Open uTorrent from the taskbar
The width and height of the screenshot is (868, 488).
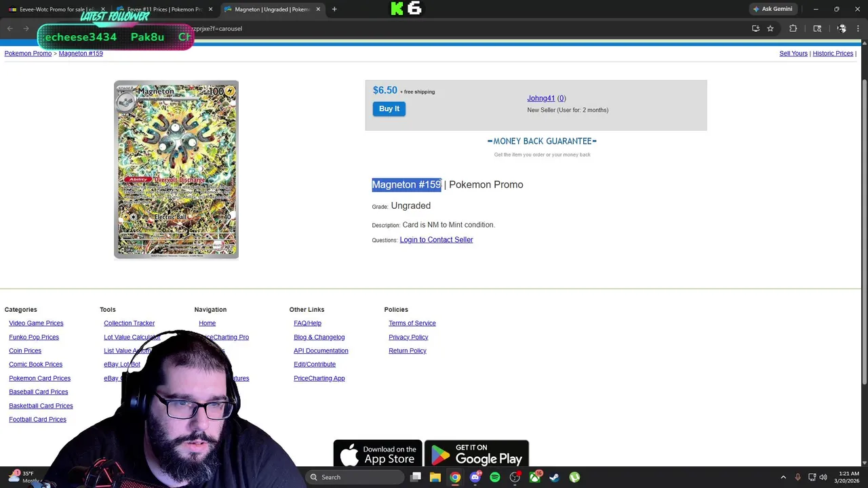pos(574,477)
